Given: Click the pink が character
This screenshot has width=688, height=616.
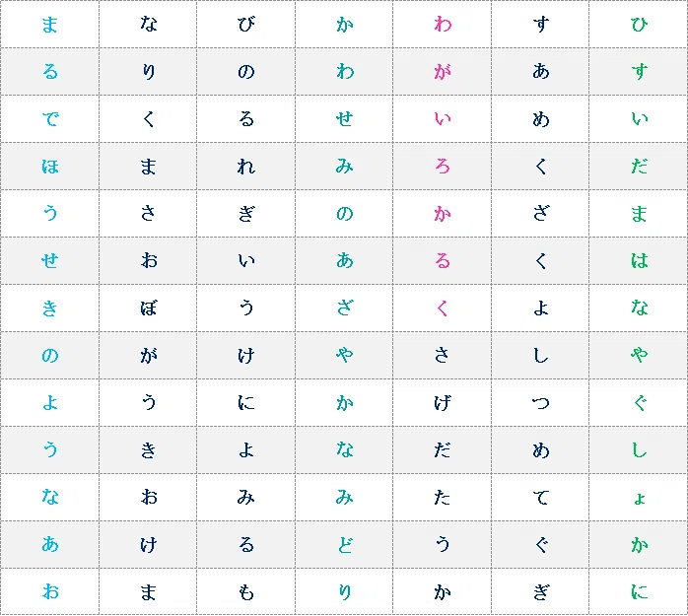Looking at the screenshot, I should (443, 72).
